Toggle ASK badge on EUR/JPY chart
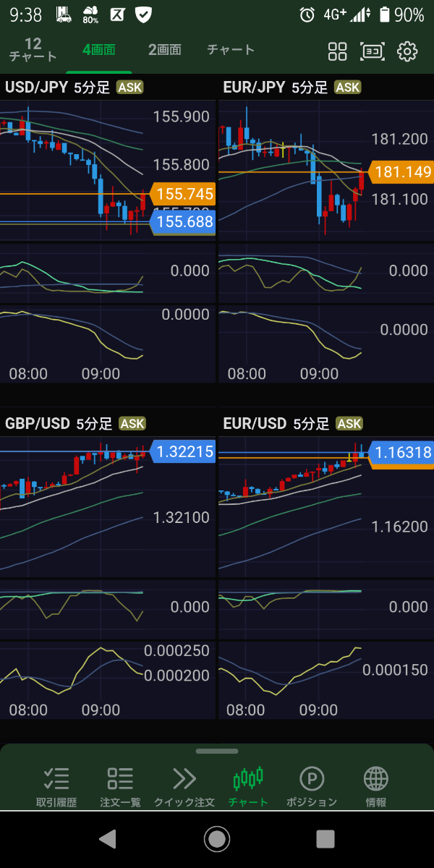 [x=349, y=88]
